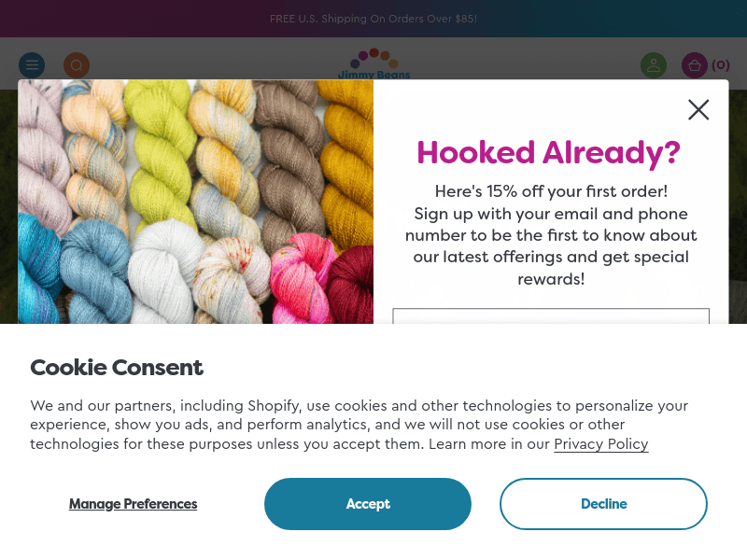Click the free shipping banner text
747x560 pixels.
[x=373, y=19]
